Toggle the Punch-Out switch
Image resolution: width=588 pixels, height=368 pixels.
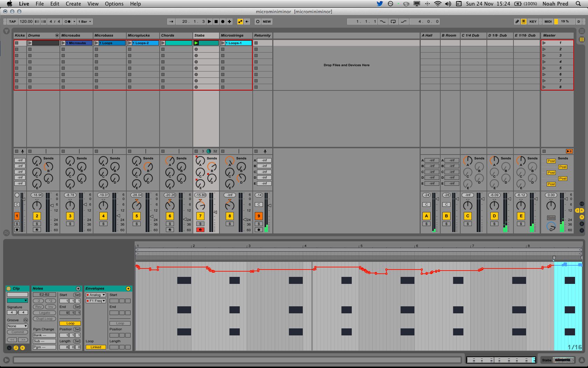coord(404,21)
